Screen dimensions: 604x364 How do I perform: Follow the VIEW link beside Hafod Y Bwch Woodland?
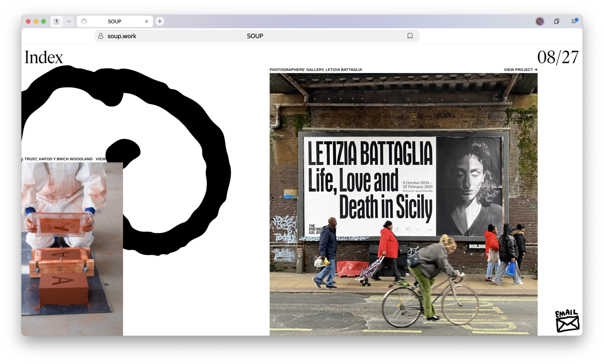[x=101, y=159]
